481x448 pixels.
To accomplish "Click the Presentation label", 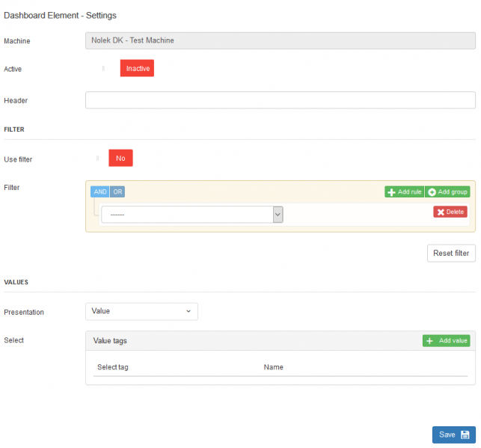I will (24, 312).
